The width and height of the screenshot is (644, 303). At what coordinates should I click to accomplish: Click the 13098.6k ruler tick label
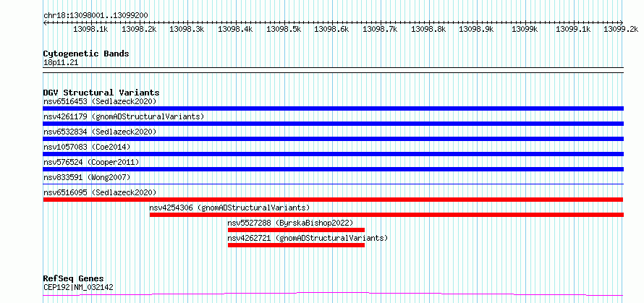[332, 29]
